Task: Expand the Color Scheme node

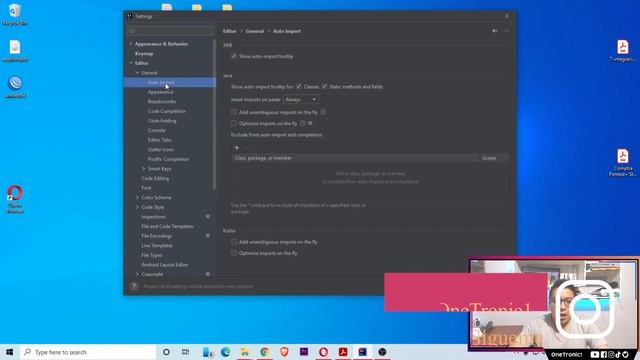Action: [x=138, y=198]
